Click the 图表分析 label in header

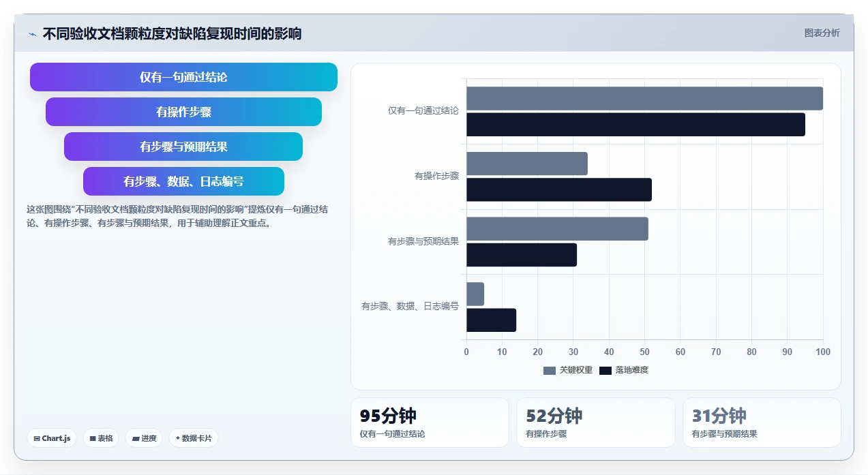click(822, 33)
